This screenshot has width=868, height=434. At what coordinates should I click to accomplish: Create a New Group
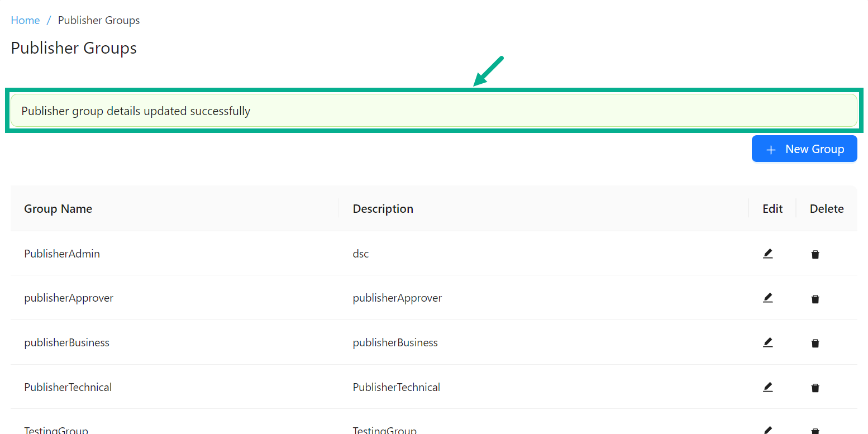(804, 149)
